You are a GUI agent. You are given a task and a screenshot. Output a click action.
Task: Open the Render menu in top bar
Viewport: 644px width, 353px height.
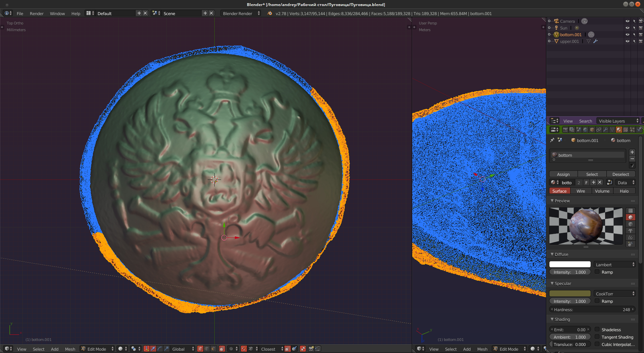(37, 13)
